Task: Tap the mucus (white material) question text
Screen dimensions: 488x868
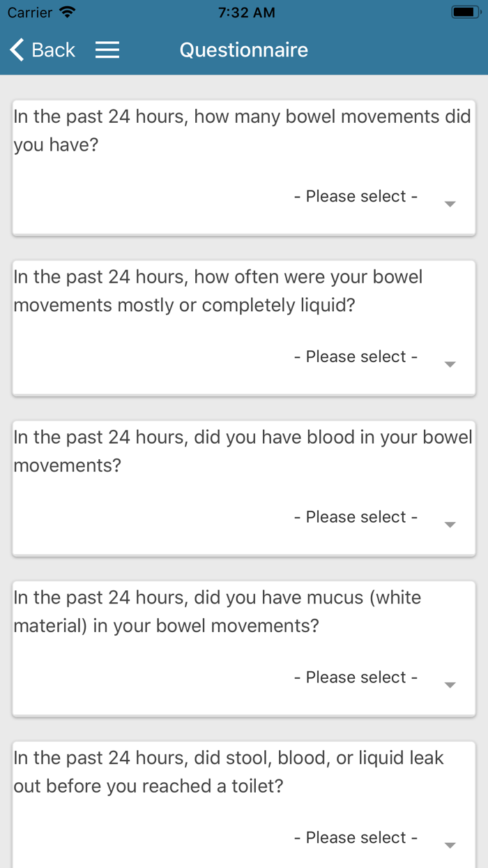Action: coord(218,611)
